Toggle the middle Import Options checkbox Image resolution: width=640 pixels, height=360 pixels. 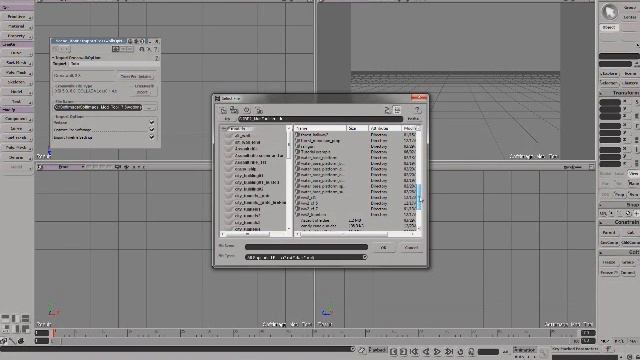152,129
